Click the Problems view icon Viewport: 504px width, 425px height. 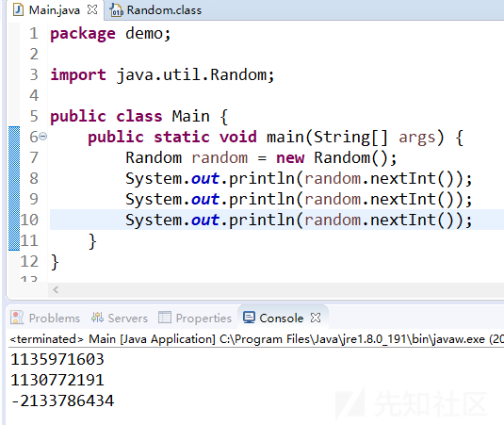(17, 318)
